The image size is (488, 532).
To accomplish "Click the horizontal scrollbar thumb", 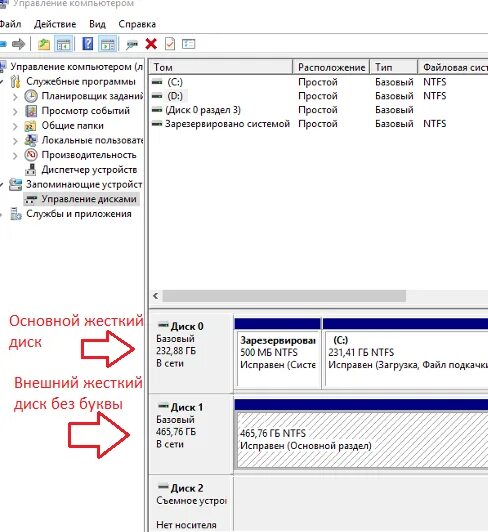I will pos(284,296).
